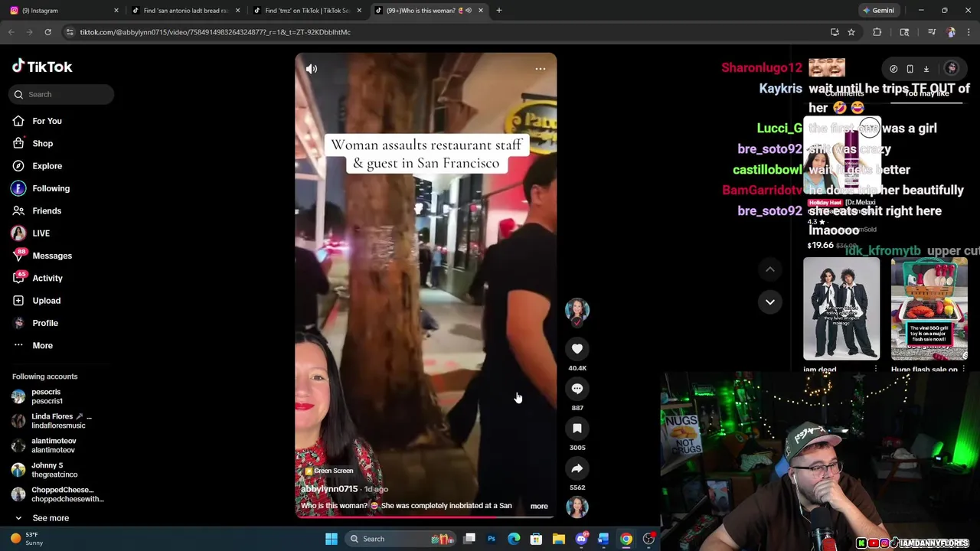The height and width of the screenshot is (551, 980).
Task: Open the Upload page
Action: (46, 300)
